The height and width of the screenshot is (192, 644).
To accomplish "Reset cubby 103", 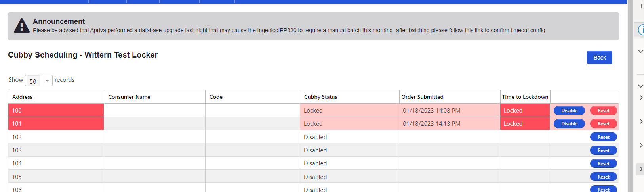I will (x=603, y=150).
